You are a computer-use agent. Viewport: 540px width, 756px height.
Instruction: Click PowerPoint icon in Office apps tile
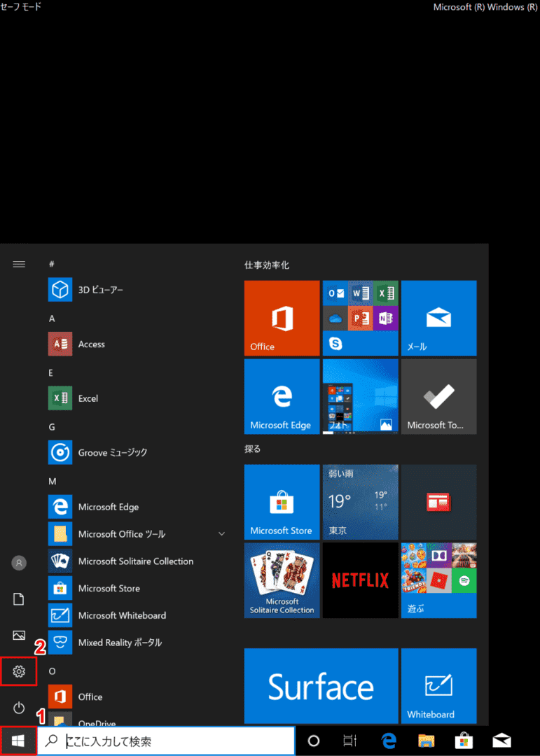point(361,318)
